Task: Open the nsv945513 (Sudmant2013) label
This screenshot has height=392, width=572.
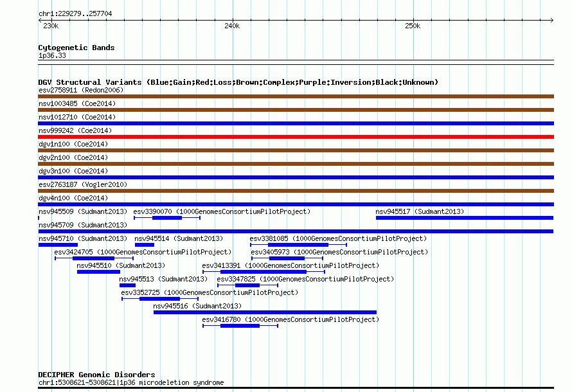Action: (163, 279)
